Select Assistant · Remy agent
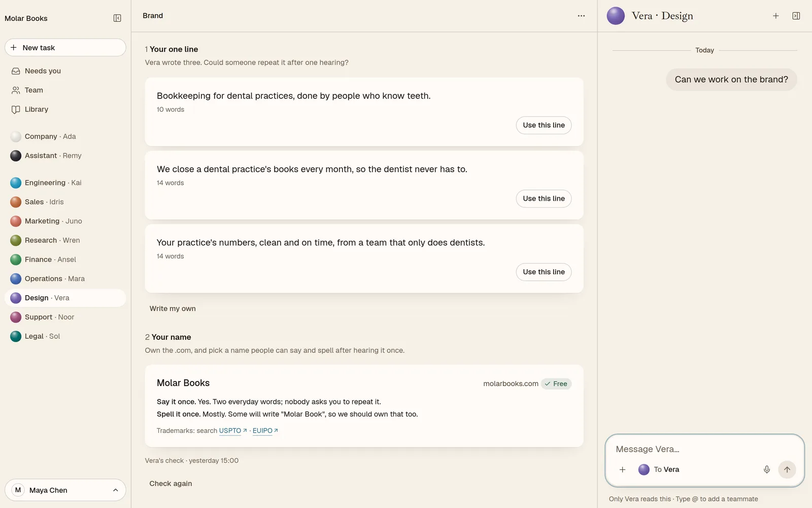Viewport: 812px width, 508px height. click(x=65, y=155)
